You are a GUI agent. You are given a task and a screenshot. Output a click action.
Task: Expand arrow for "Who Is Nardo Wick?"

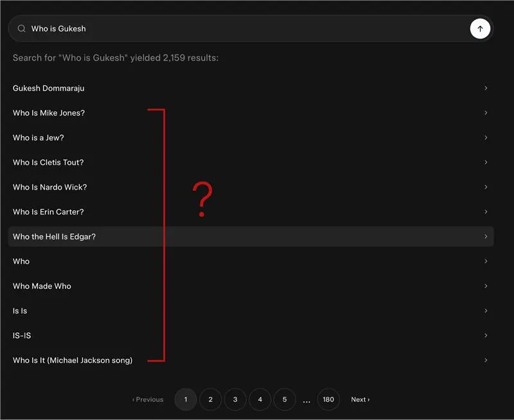coord(486,188)
